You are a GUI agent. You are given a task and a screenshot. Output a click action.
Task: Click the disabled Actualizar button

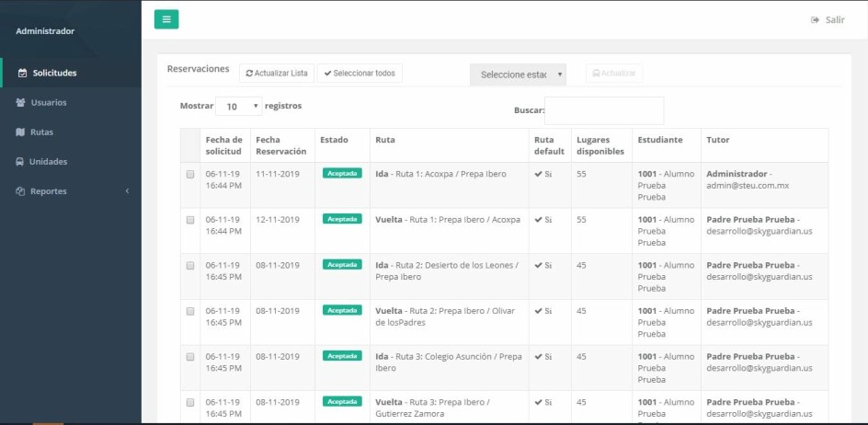click(x=614, y=74)
